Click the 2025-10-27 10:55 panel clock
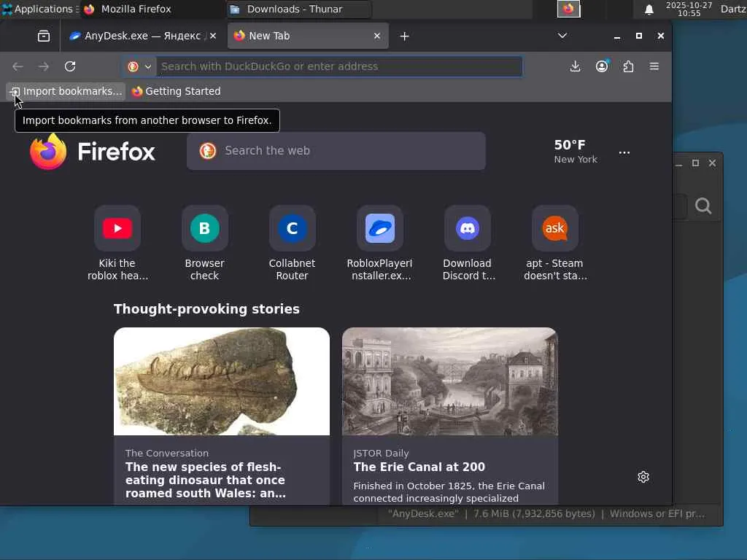Image resolution: width=747 pixels, height=560 pixels. tap(689, 9)
